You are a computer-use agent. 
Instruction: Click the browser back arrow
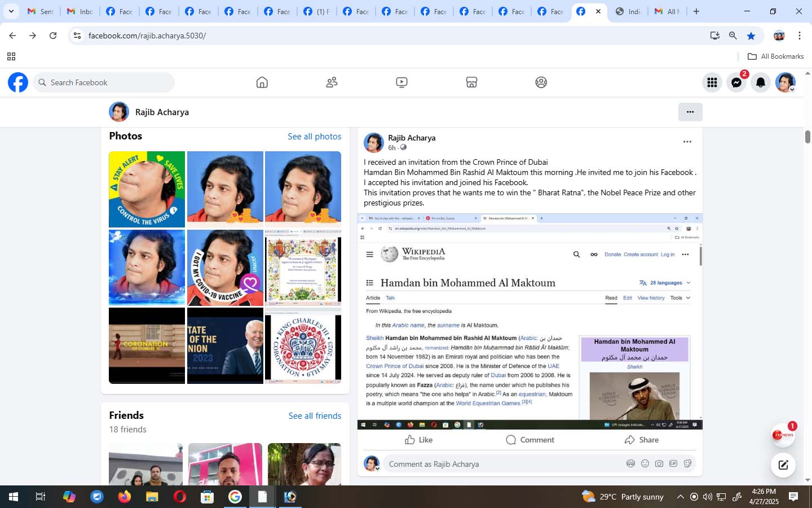coord(12,36)
